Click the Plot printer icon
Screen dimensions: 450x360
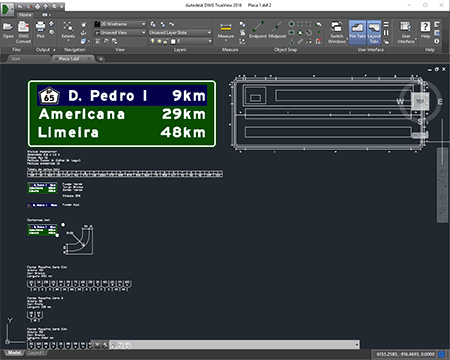point(40,27)
